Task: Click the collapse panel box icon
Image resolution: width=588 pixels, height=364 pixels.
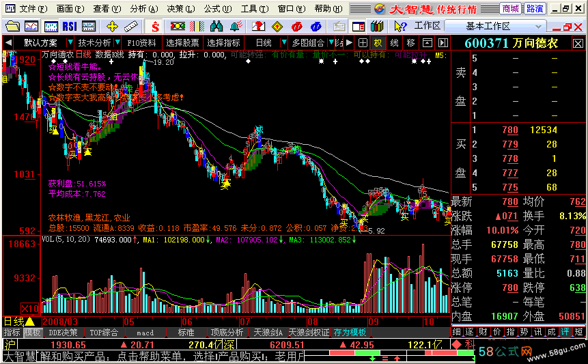Action: (x=427, y=43)
